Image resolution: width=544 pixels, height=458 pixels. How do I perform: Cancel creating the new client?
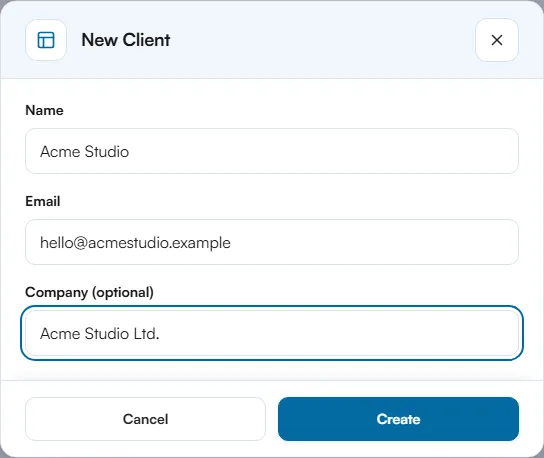point(145,419)
